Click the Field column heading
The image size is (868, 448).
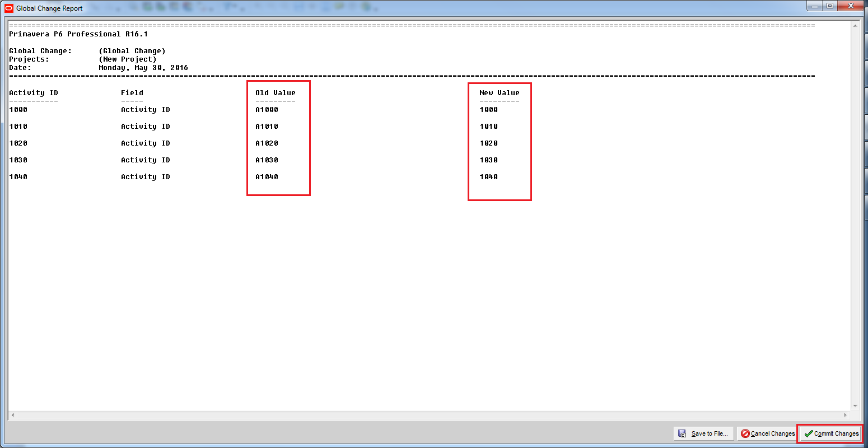[x=132, y=93]
